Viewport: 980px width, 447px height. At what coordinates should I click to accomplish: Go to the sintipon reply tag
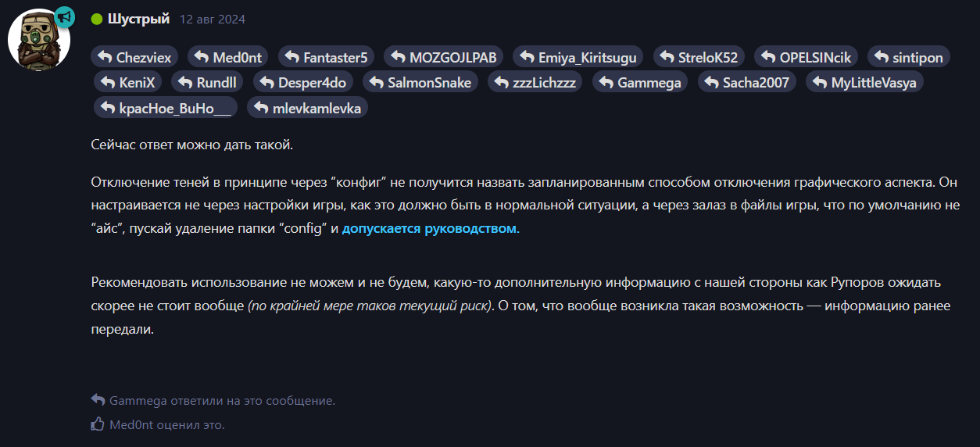909,56
